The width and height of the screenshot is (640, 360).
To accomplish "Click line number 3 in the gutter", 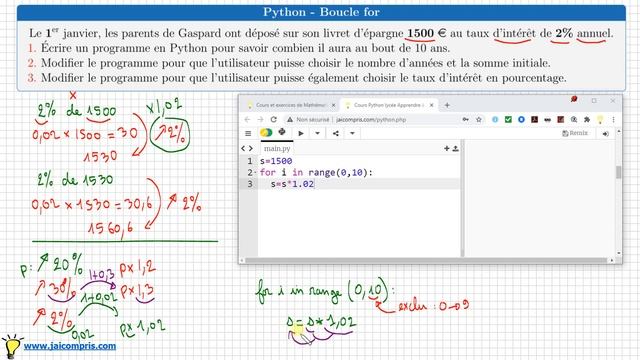I will [x=250, y=184].
